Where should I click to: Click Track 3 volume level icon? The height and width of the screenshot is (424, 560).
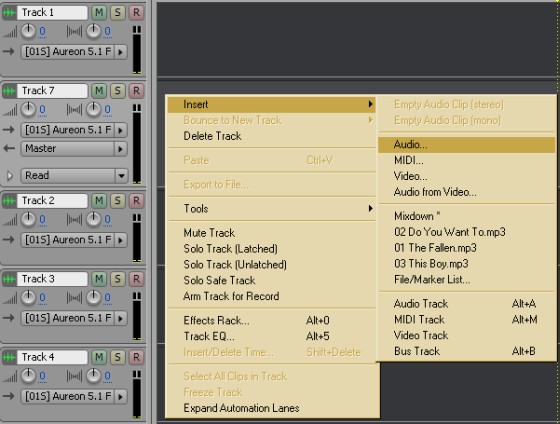pyautogui.click(x=10, y=298)
